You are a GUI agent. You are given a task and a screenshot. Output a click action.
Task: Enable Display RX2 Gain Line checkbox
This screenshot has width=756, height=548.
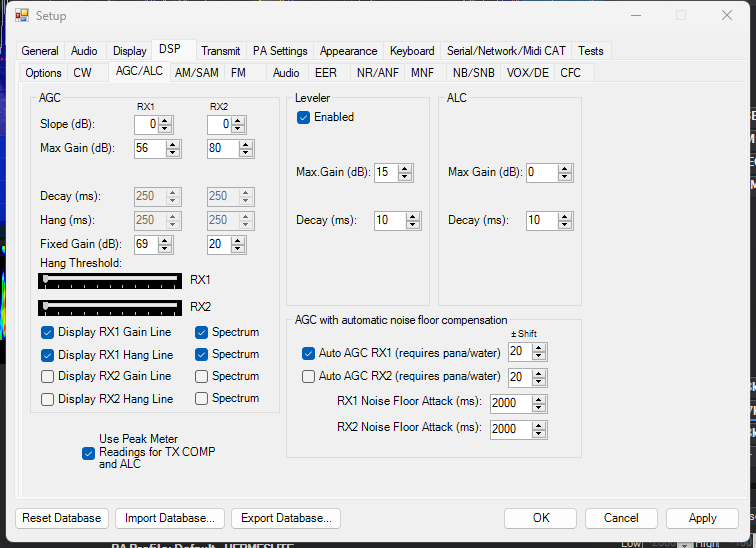pyautogui.click(x=48, y=376)
